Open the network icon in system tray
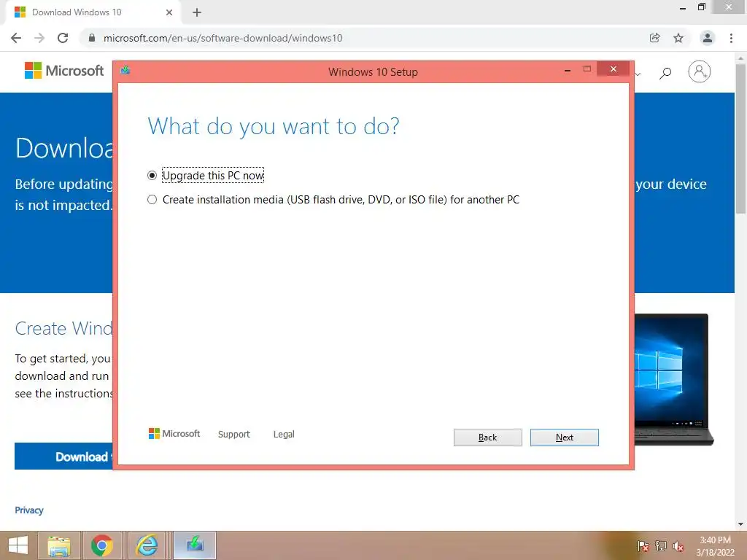This screenshot has width=747, height=560. [660, 546]
